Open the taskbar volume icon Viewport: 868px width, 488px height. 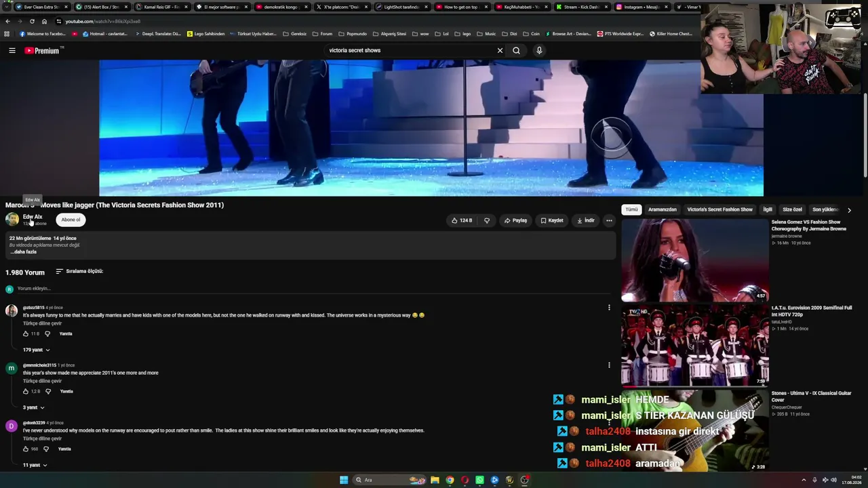tap(833, 480)
